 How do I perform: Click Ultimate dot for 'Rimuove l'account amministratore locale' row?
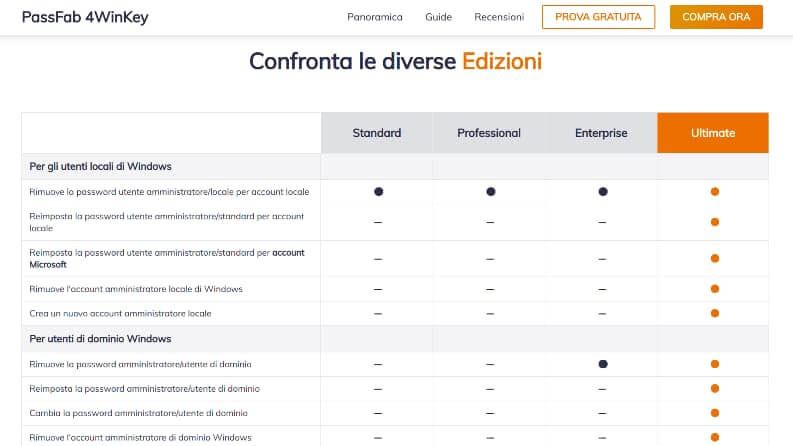[715, 289]
